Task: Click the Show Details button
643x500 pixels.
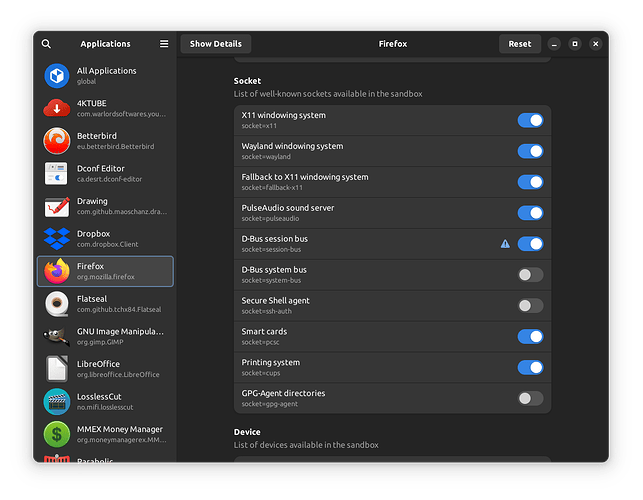Action: tap(216, 44)
